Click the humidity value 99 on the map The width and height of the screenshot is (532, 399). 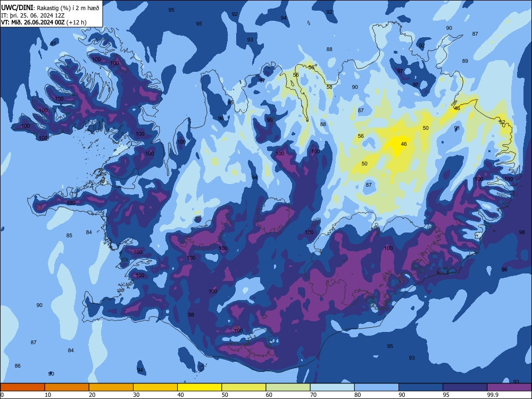pyautogui.click(x=270, y=120)
